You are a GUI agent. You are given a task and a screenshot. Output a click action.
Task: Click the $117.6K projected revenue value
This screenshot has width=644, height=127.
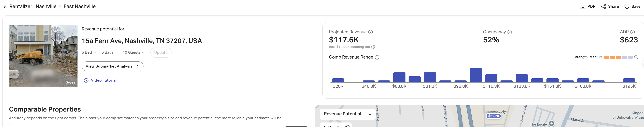pos(344,40)
